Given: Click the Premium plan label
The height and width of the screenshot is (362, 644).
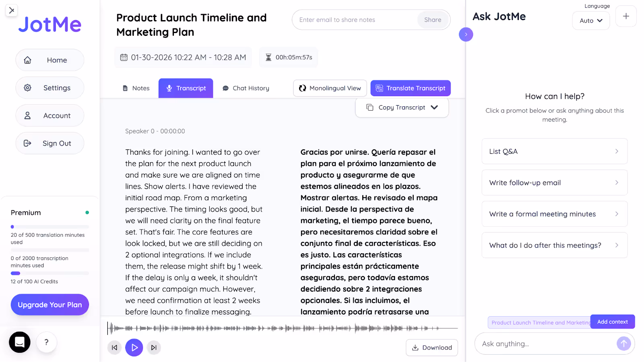Looking at the screenshot, I should [x=26, y=213].
